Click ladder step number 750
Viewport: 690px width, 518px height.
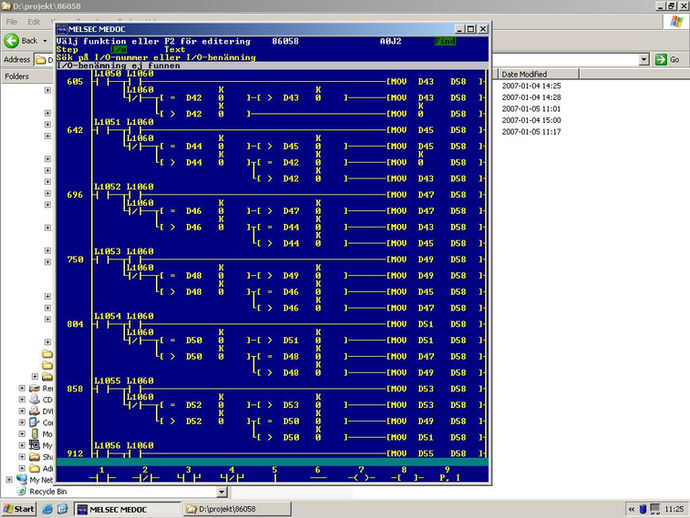point(75,259)
